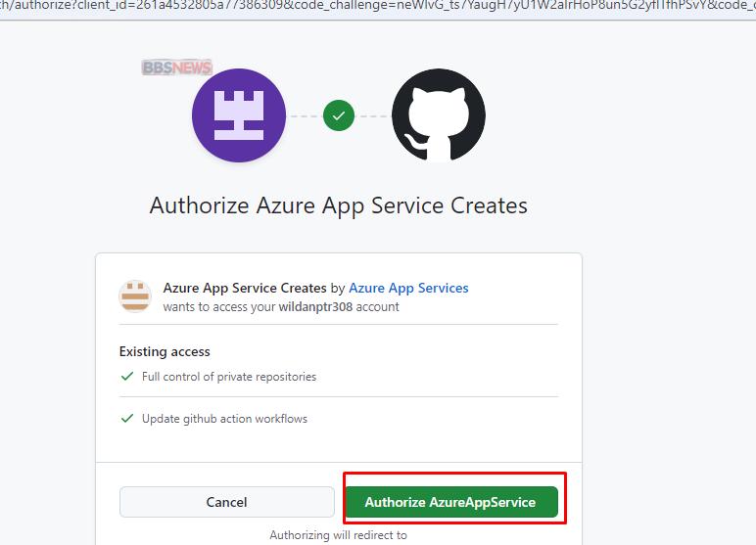
Task: Click checkmark beside Update github action workflows
Action: 126,419
